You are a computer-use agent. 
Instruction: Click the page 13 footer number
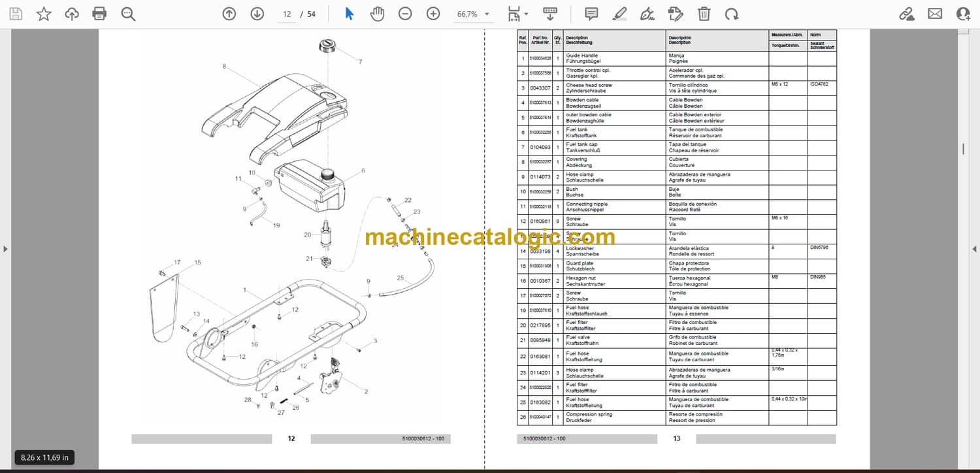677,438
